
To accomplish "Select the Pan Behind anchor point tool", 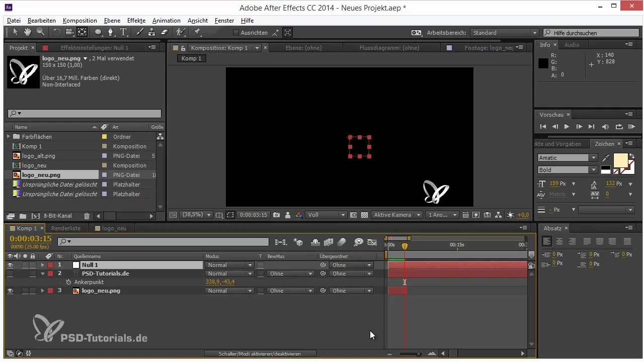I will 82,32.
